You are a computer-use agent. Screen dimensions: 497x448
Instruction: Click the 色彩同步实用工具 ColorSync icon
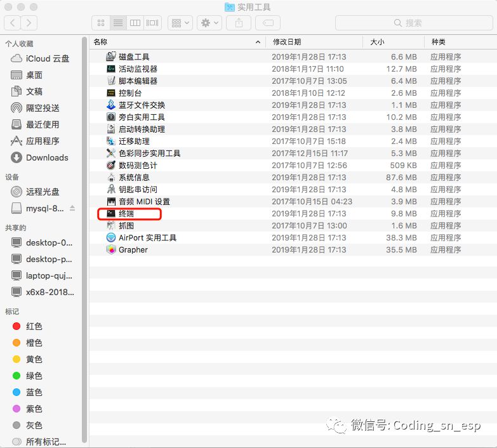pyautogui.click(x=111, y=153)
